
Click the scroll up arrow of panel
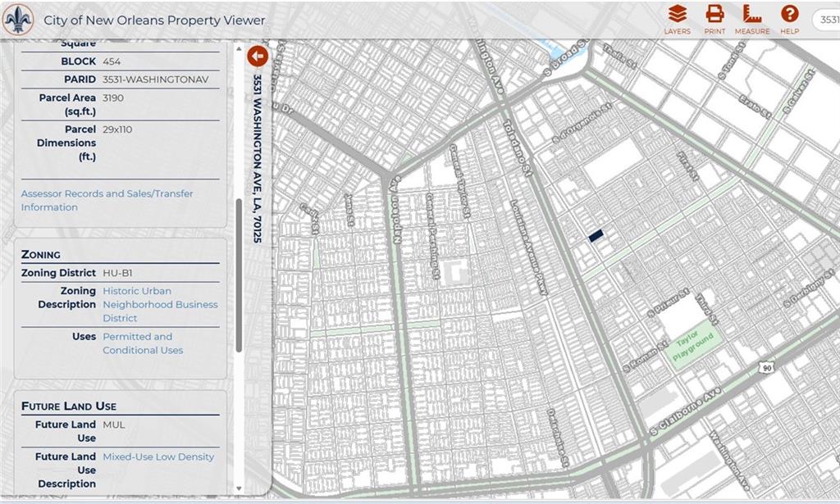point(239,48)
